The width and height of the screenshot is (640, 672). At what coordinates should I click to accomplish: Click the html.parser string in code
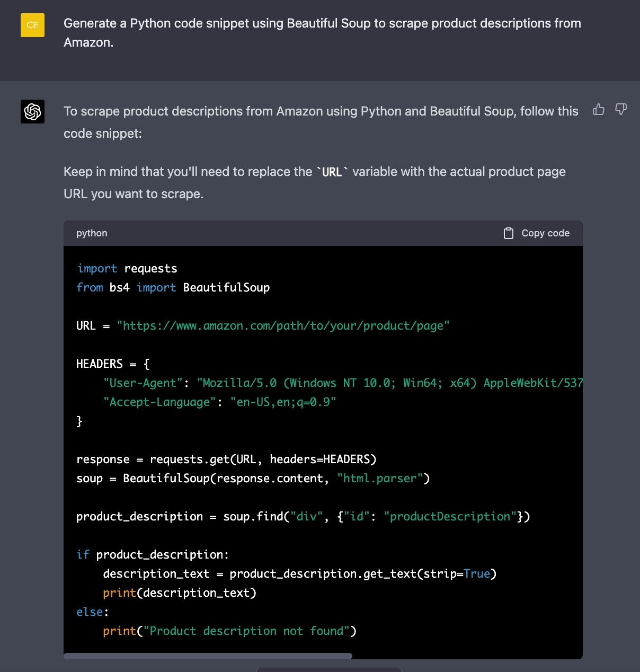380,479
